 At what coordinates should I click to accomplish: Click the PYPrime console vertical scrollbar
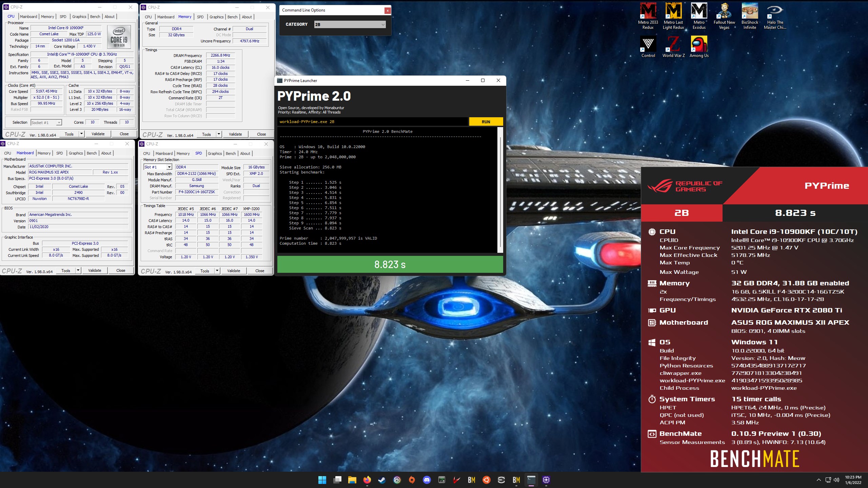point(500,190)
